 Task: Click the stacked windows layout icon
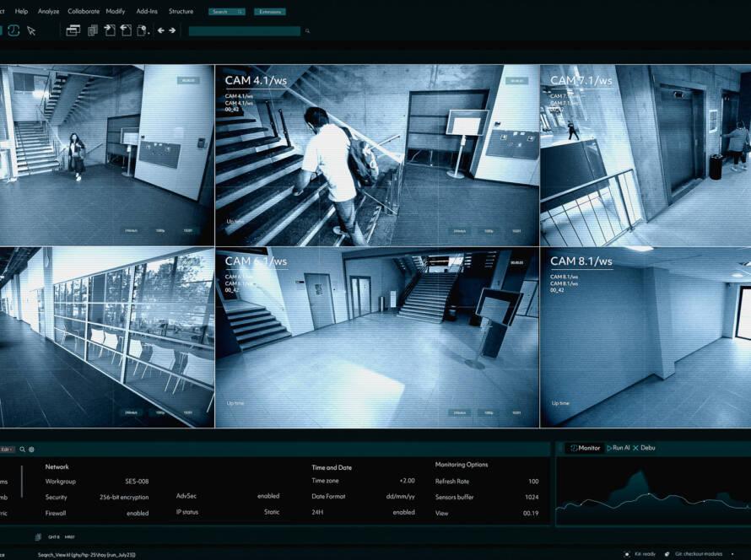point(73,30)
